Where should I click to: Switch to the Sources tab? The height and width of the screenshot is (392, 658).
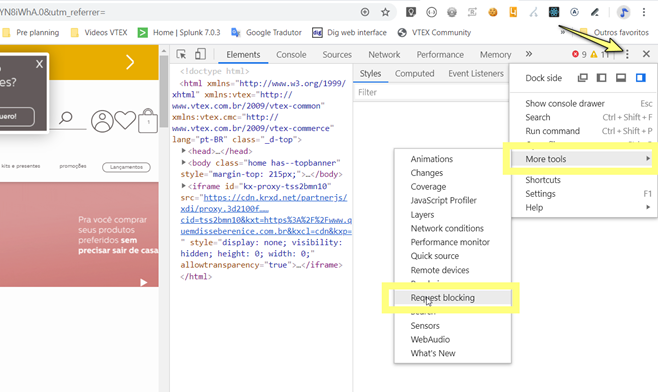tap(337, 55)
